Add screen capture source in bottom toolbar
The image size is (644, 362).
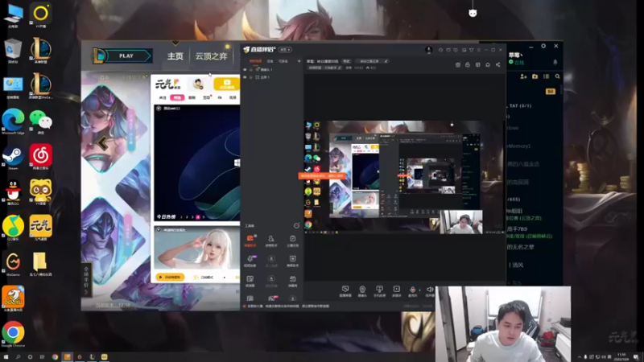point(345,291)
